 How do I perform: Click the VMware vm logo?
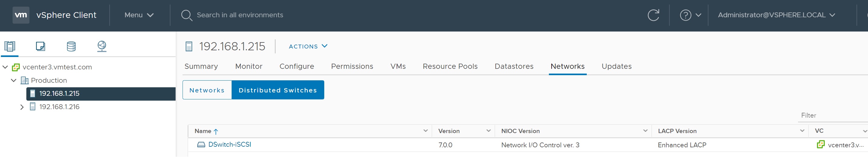(21, 15)
